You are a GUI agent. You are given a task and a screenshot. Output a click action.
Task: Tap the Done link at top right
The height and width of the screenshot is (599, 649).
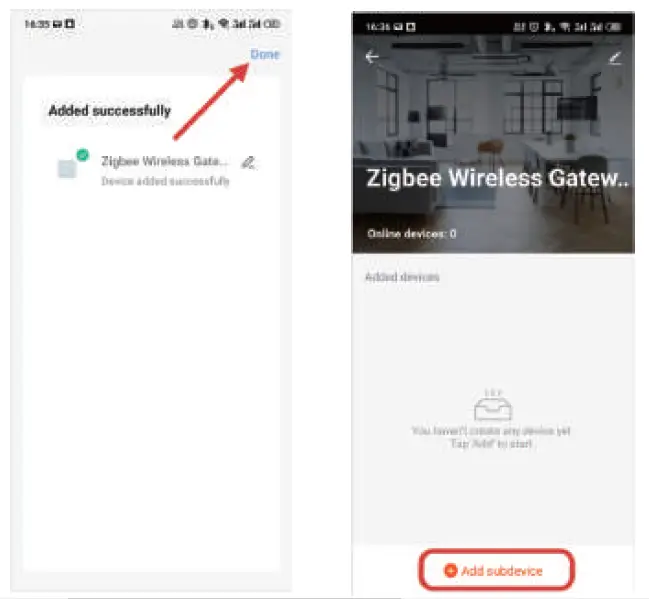point(265,54)
